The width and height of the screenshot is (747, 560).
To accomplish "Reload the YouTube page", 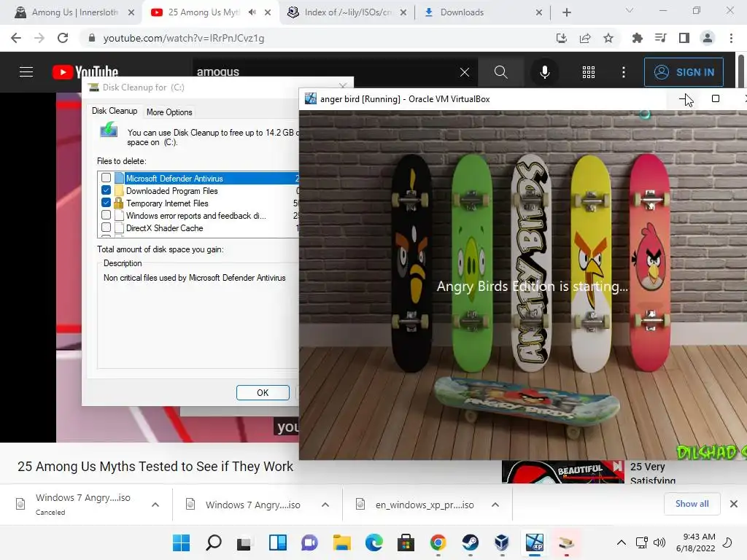I will pos(63,38).
